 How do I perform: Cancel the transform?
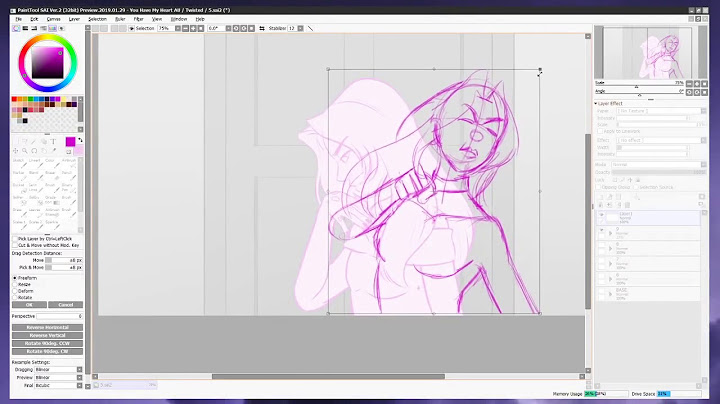coord(65,305)
